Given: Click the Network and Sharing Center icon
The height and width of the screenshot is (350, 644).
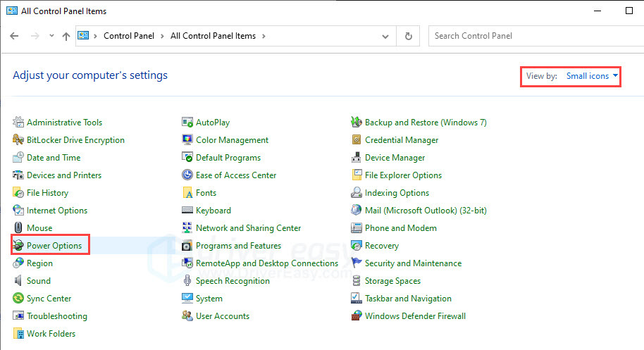Looking at the screenshot, I should (187, 227).
